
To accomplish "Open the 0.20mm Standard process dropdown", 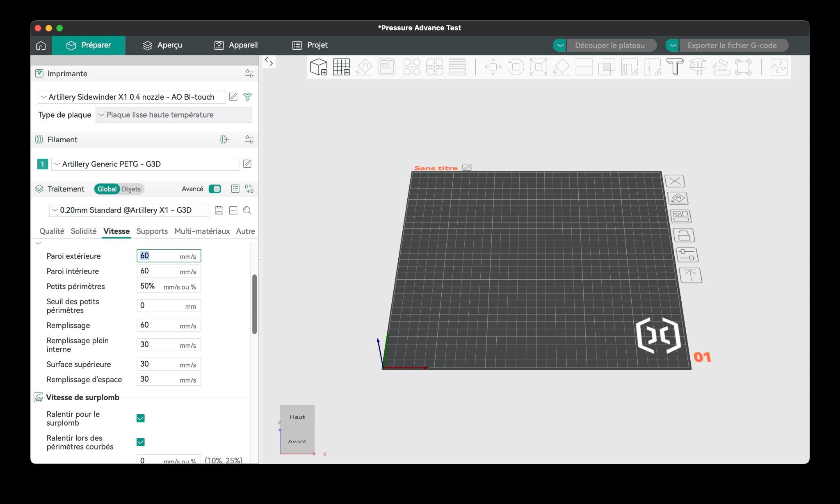I will pos(129,210).
